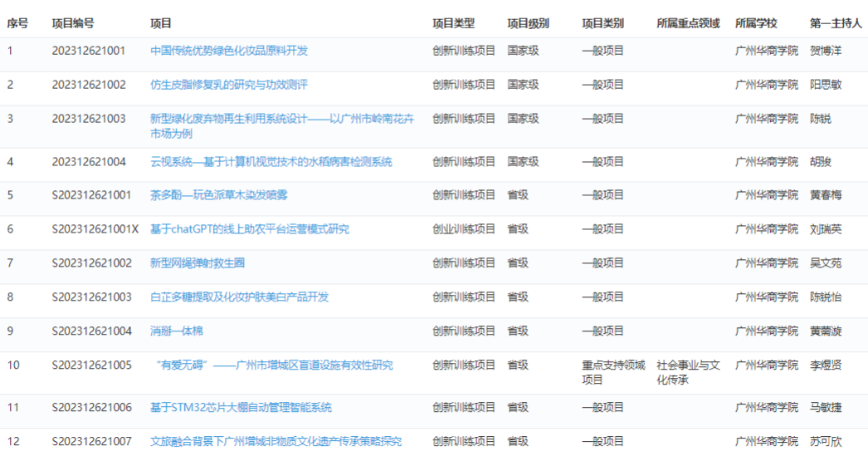
Task: Click the 社会事业与文化传承 cell in row 10
Action: 688,372
